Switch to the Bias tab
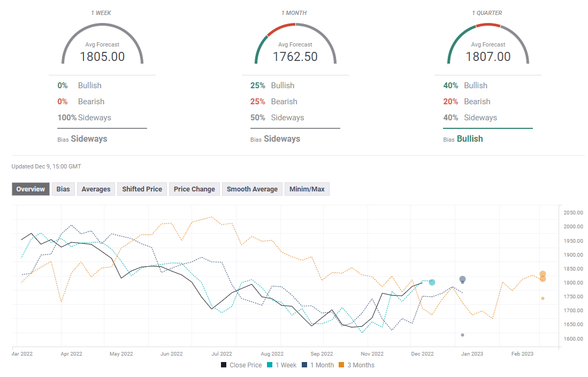 click(63, 189)
